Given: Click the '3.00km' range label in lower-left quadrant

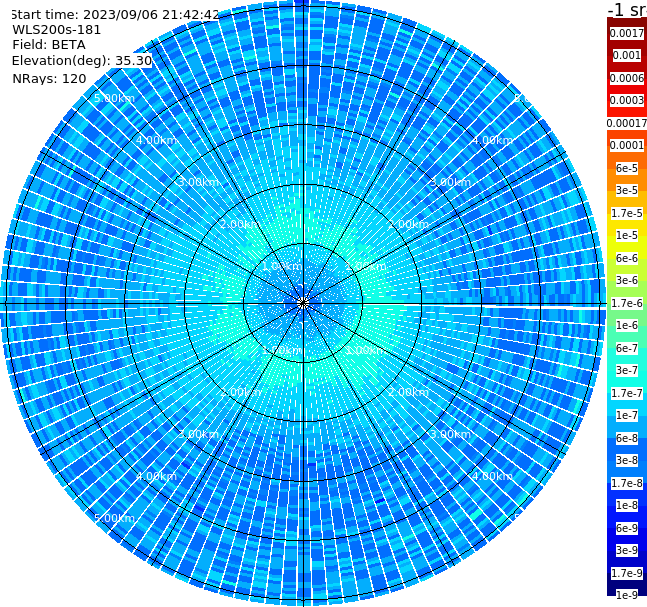Looking at the screenshot, I should pos(198,434).
